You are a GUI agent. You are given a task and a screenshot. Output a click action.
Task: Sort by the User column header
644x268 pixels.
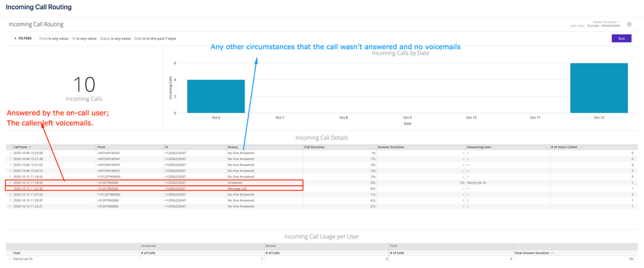[x=17, y=253]
